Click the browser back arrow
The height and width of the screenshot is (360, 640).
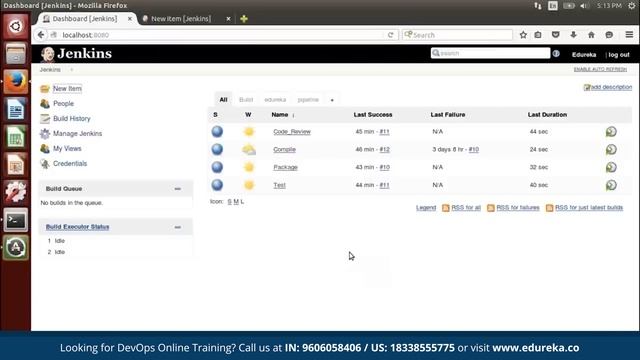click(41, 35)
